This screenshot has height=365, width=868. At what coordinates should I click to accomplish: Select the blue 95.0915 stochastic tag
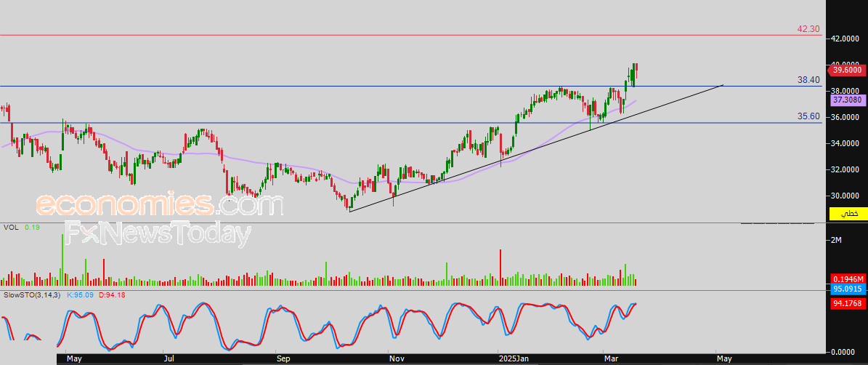(x=848, y=289)
